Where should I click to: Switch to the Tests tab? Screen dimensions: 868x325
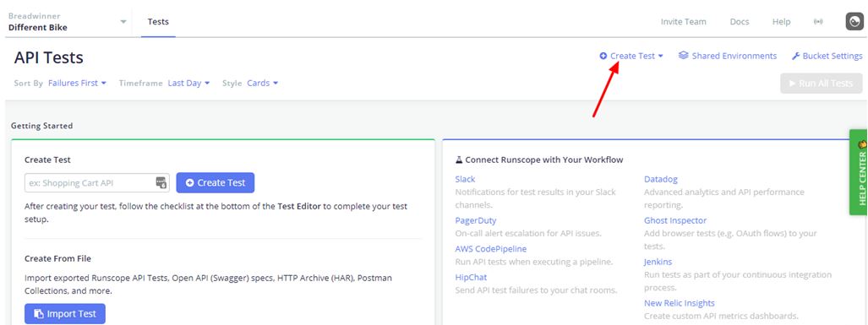(158, 22)
